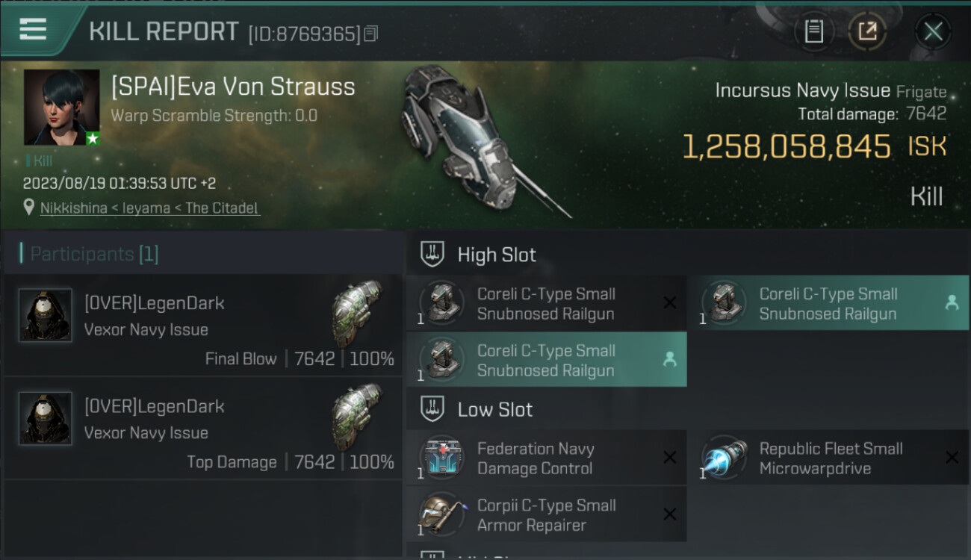Click the Republic Fleet Small Microwarpdrive icon

point(724,458)
